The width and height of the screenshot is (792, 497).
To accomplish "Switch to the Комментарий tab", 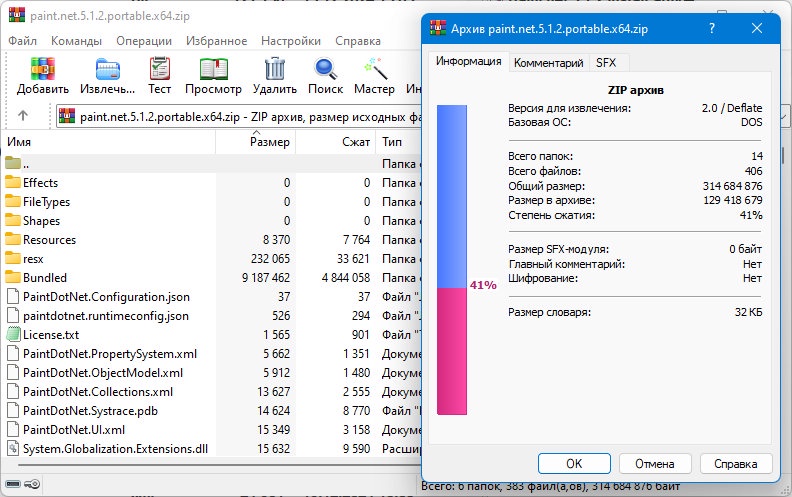I will tap(549, 63).
